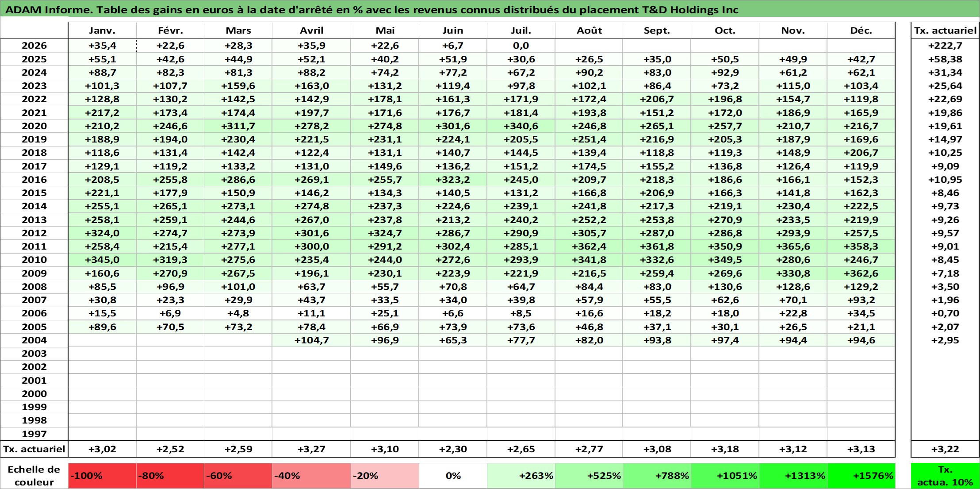The height and width of the screenshot is (489, 980).
Task: Click the 2004 row label
Action: click(x=34, y=340)
